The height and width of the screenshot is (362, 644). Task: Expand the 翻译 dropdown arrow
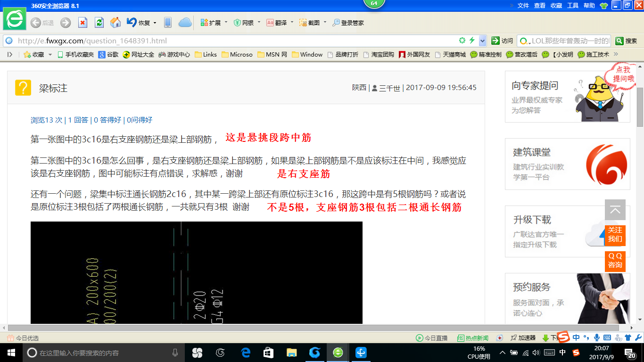pos(292,23)
